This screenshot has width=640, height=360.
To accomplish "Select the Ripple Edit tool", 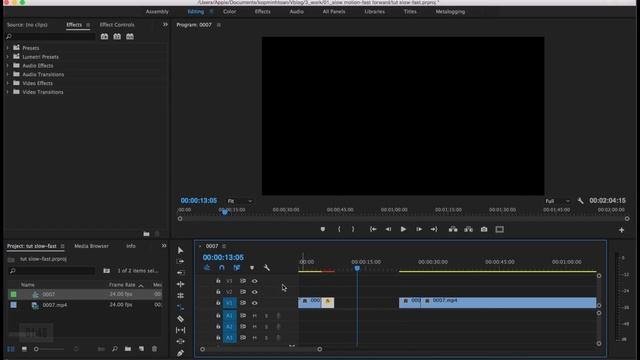I will (x=180, y=284).
